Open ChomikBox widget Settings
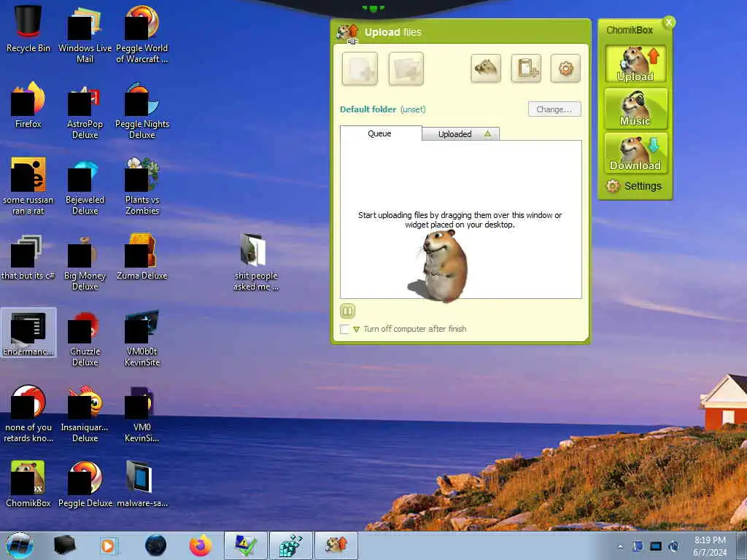 [x=634, y=186]
